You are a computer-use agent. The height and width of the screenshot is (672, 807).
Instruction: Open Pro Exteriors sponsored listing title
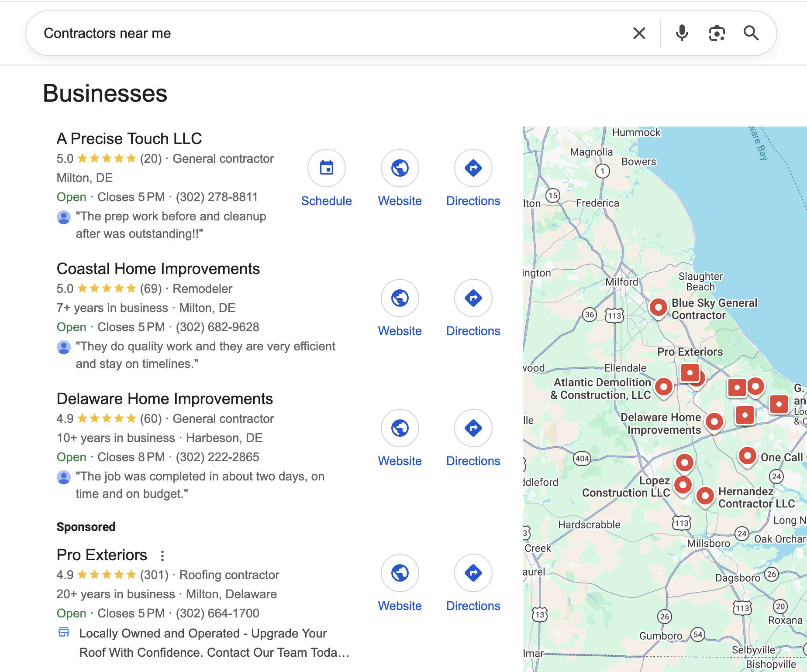102,555
